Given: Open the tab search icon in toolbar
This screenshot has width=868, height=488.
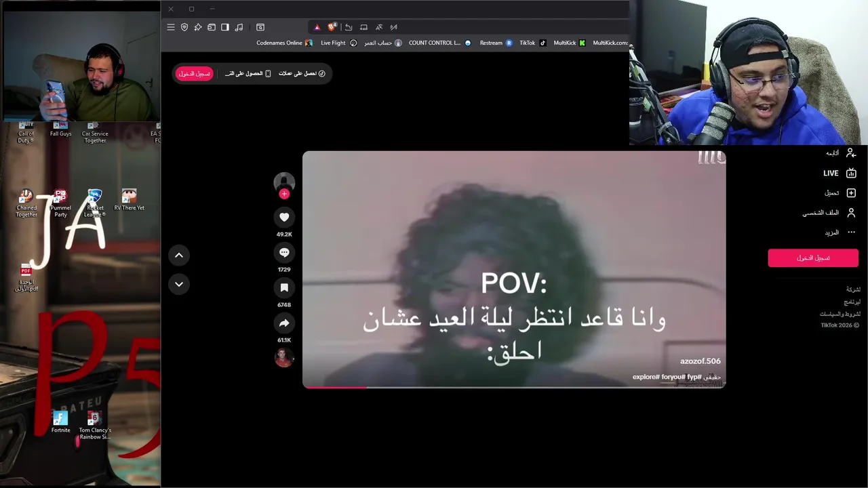Looking at the screenshot, I should click(260, 27).
